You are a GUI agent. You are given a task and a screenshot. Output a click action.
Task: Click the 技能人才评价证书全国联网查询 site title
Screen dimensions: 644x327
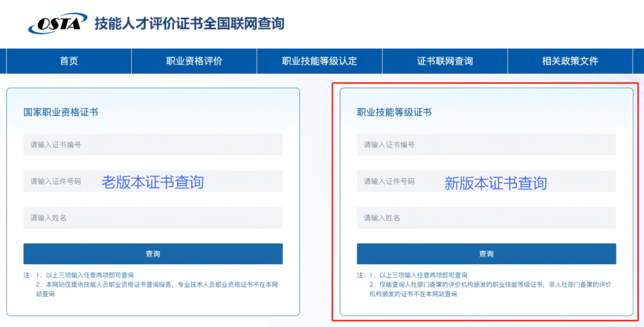coord(189,24)
